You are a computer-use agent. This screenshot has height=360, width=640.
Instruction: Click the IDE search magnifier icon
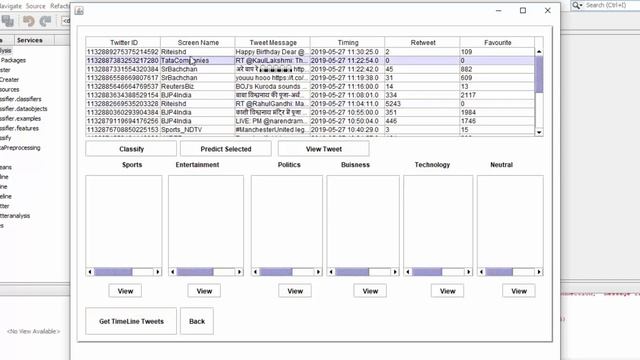pos(577,5)
